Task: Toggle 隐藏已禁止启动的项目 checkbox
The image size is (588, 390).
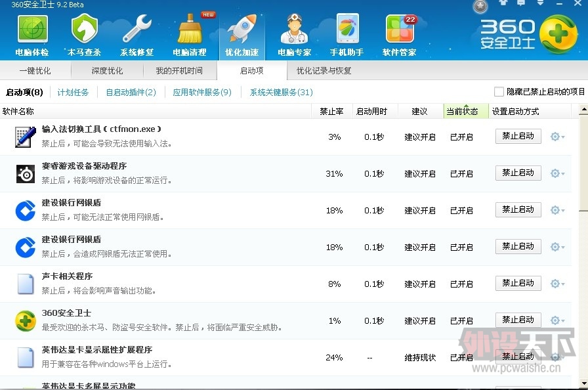Action: (x=499, y=92)
